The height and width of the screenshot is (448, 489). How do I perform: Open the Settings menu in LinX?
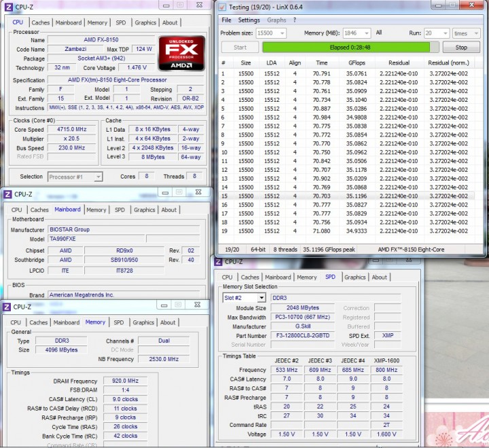(x=249, y=20)
